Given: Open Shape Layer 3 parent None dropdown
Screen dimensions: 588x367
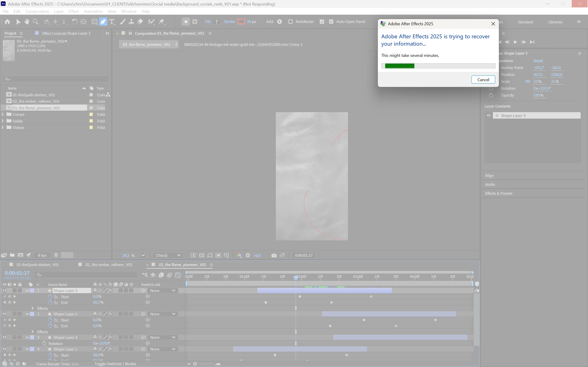Looking at the screenshot, I should click(x=162, y=291).
